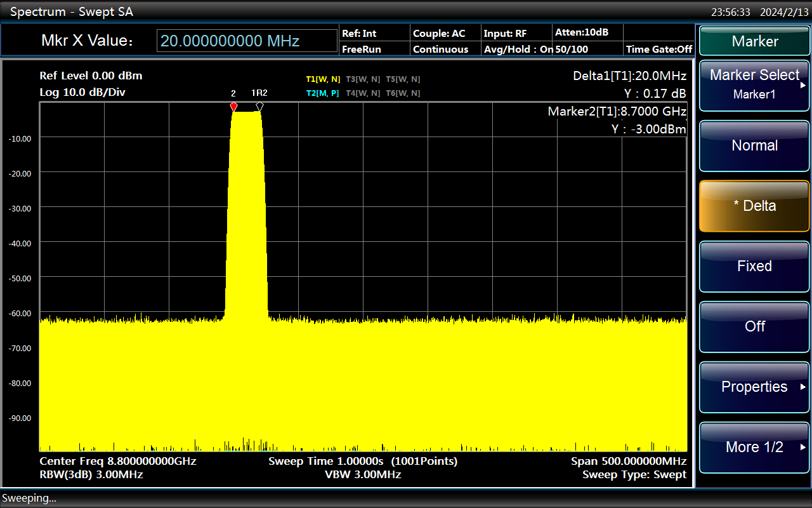This screenshot has height=508, width=812.
Task: Click the Log 10.0 dB/Div scale label
Action: (x=82, y=92)
